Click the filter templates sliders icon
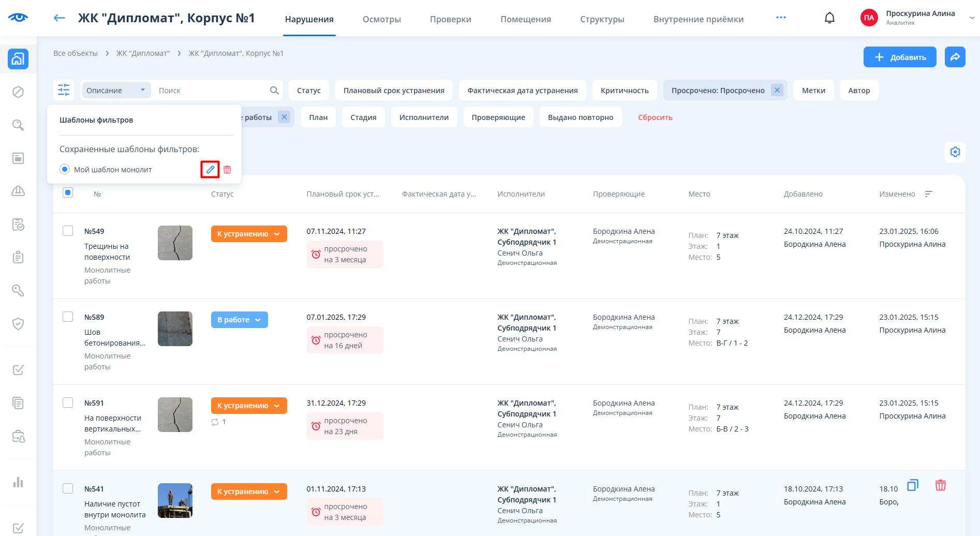 click(64, 90)
